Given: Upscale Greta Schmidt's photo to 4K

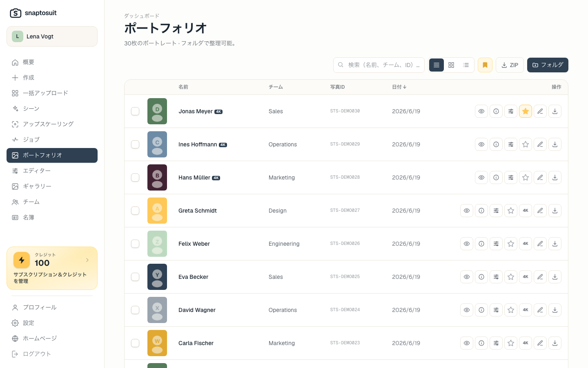Looking at the screenshot, I should 526,211.
